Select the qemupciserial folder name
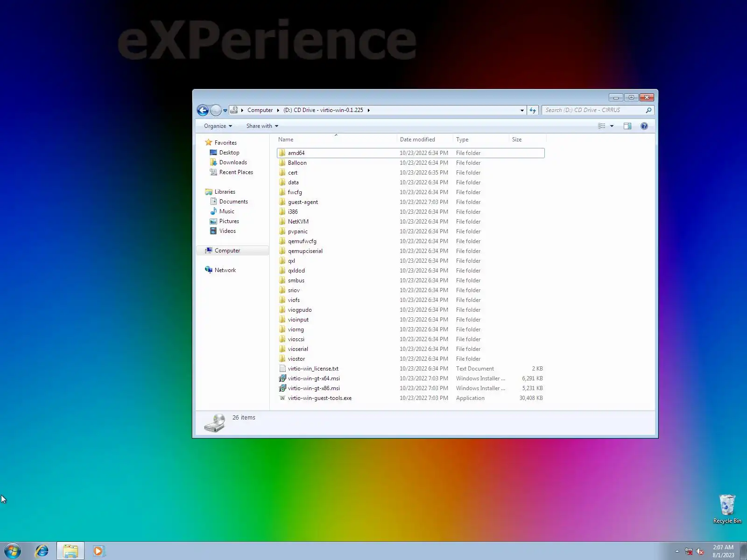This screenshot has height=560, width=747. [305, 251]
